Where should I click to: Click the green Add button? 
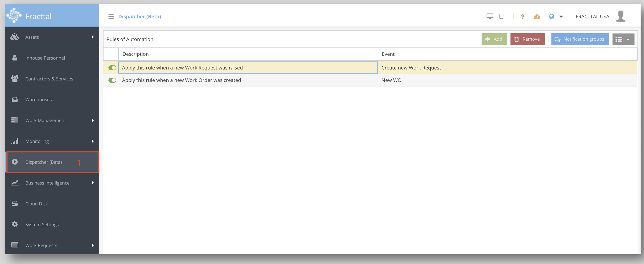[494, 39]
